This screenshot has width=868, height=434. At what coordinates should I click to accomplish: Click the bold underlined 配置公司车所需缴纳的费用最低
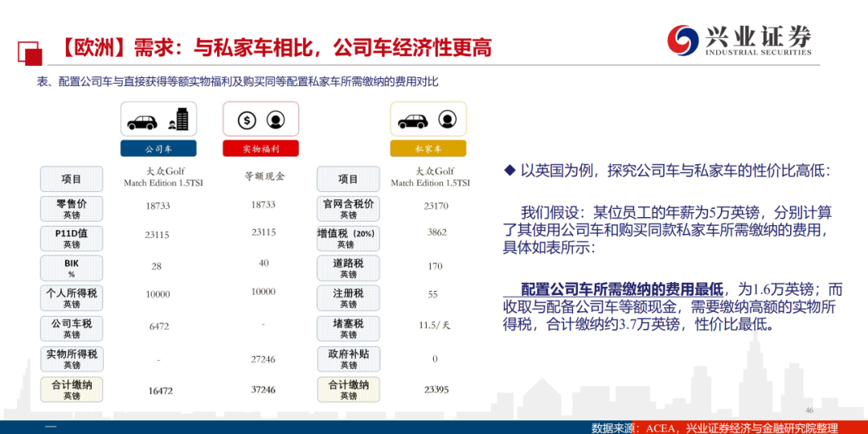click(622, 289)
